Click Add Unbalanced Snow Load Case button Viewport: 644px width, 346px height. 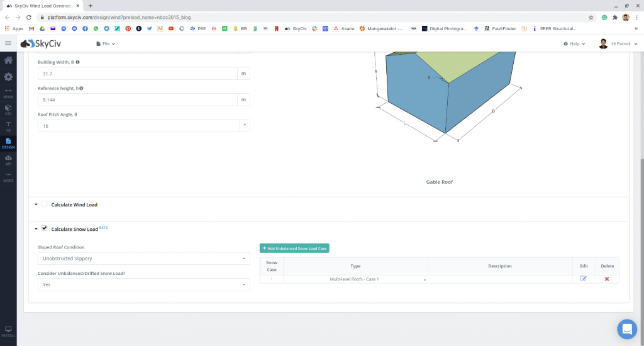(x=294, y=248)
